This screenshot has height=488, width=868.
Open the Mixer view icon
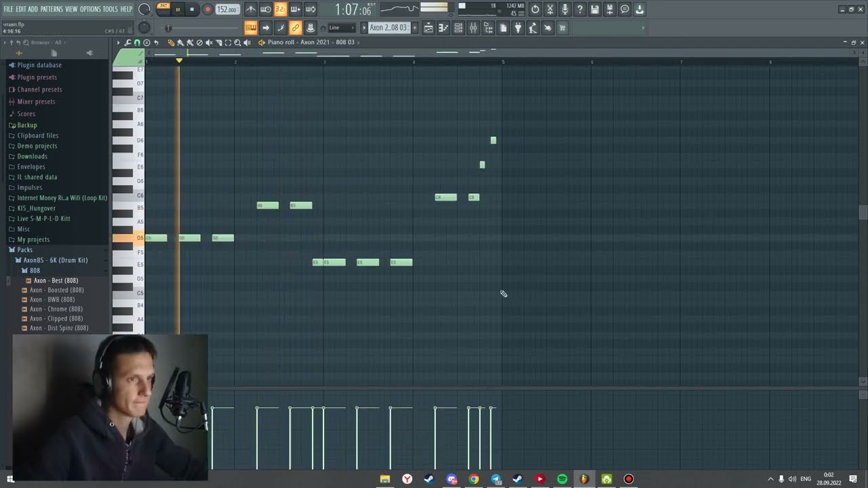point(473,28)
